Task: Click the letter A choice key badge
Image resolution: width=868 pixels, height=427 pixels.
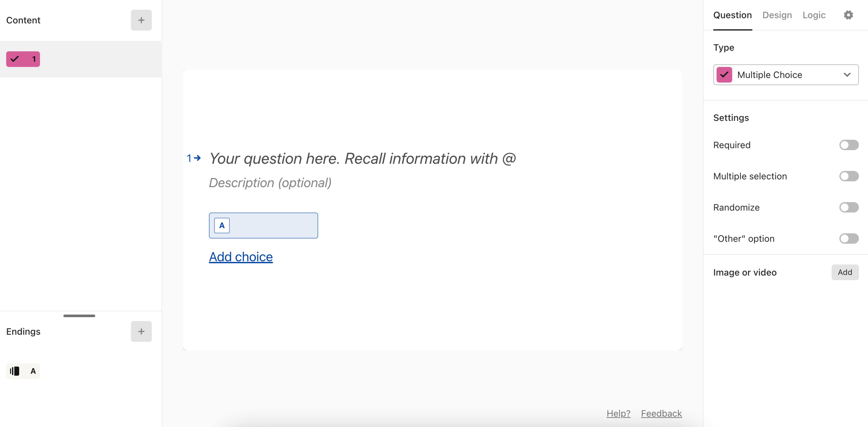Action: [222, 226]
